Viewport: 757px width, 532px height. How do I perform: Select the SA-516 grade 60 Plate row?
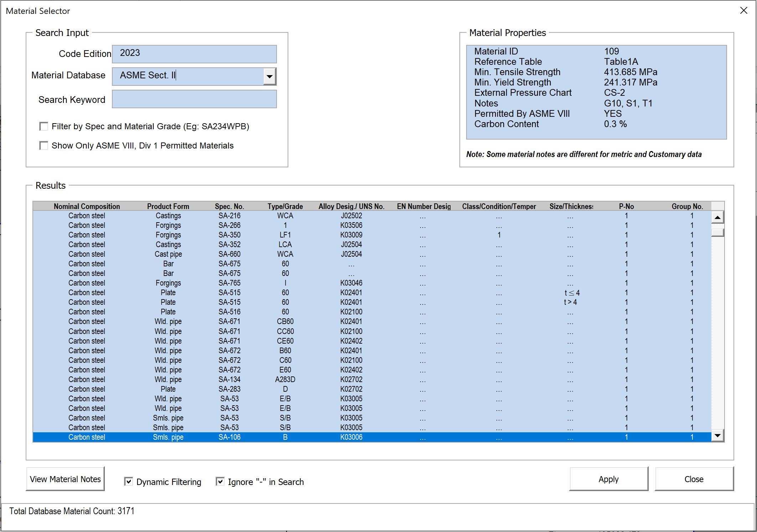(229, 312)
